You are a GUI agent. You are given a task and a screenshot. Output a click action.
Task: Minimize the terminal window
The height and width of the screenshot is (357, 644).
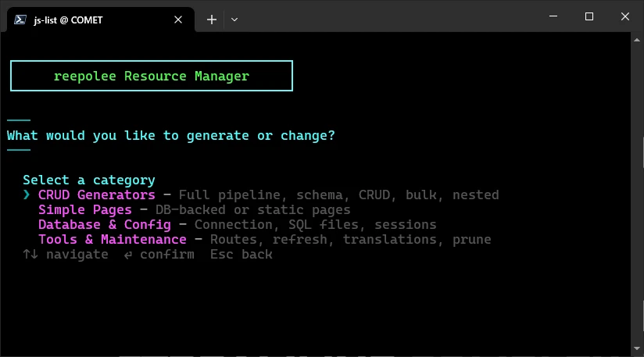coord(553,16)
